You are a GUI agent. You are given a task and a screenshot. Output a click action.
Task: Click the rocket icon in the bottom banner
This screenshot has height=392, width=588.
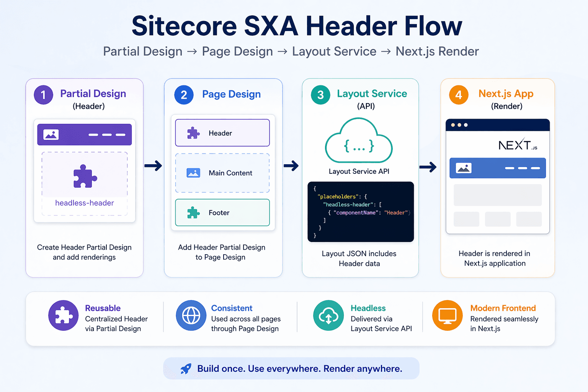(x=185, y=368)
